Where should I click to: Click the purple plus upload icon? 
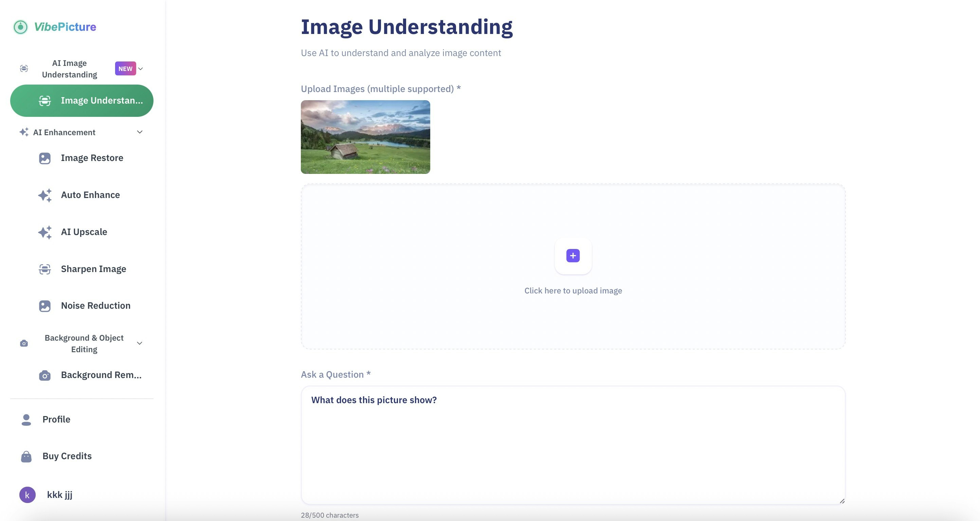point(573,256)
